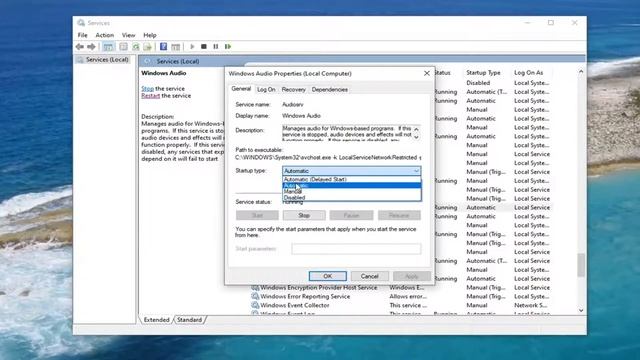Toggle the Show/Hide Console Tree toolbar icon

coord(108,47)
